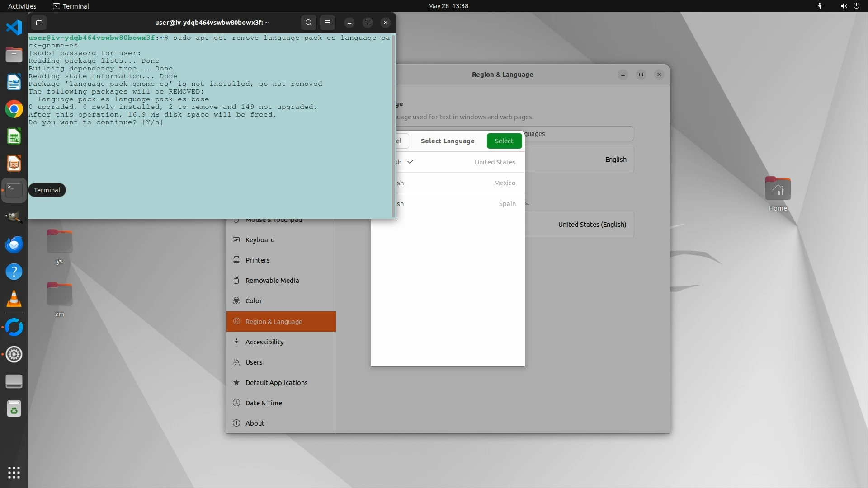Launch VLC media player from dock

tap(14, 299)
